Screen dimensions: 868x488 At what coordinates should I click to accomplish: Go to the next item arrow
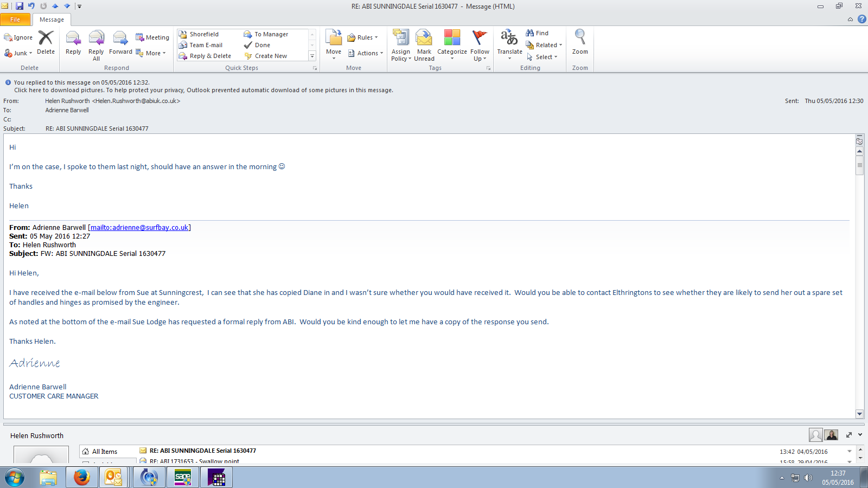67,6
